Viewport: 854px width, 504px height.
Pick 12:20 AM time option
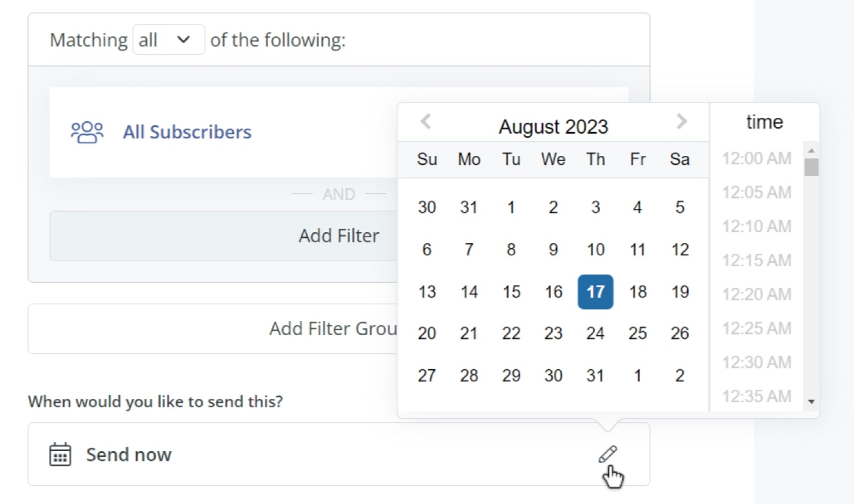click(x=757, y=294)
